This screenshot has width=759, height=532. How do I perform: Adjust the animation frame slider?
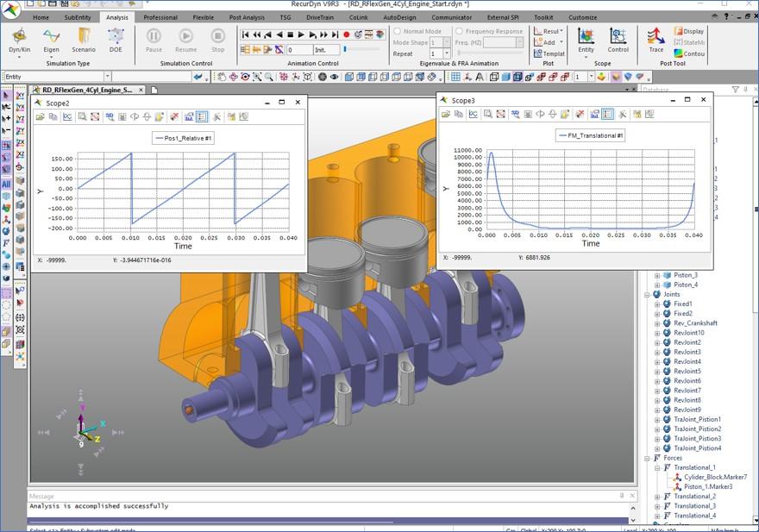pyautogui.click(x=345, y=49)
